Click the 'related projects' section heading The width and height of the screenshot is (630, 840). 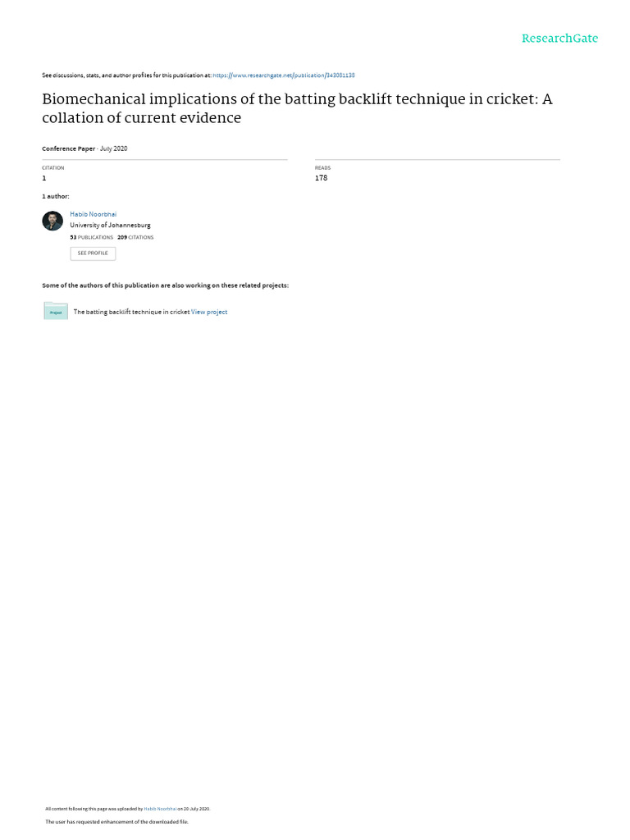click(165, 285)
